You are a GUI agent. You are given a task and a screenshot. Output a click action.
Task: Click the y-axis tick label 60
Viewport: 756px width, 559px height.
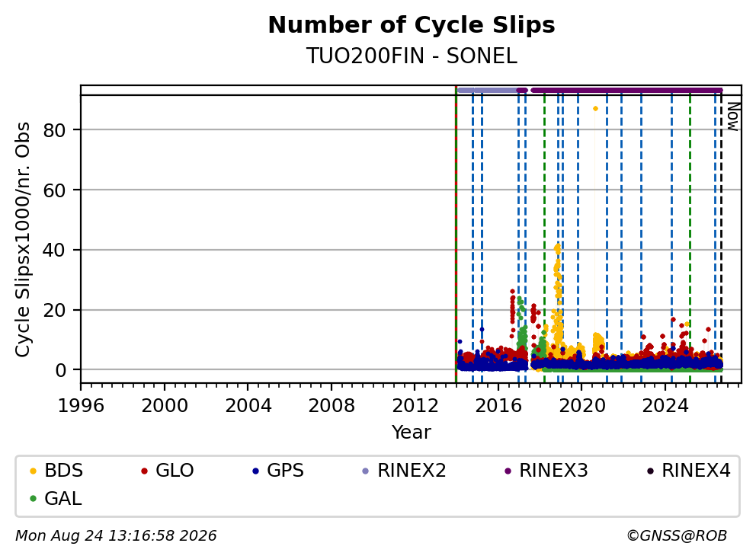(54, 190)
